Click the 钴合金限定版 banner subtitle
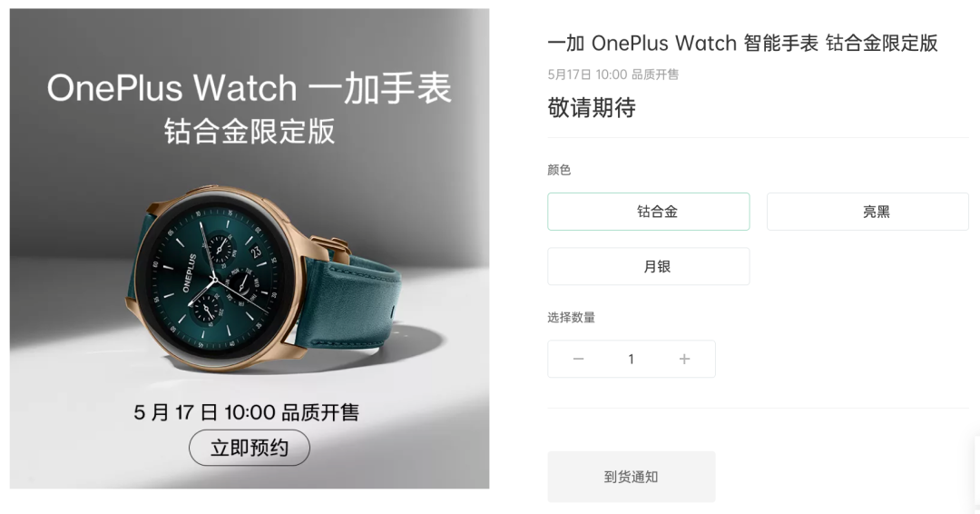Image resolution: width=980 pixels, height=514 pixels. [x=250, y=131]
